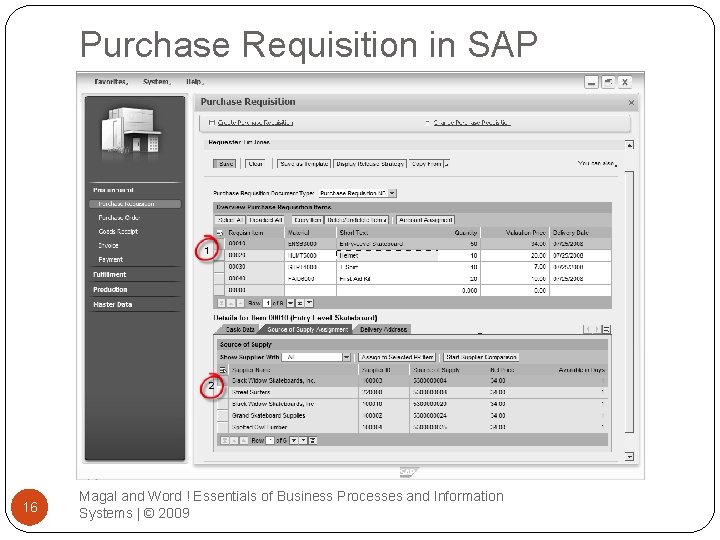Image resolution: width=720 pixels, height=540 pixels.
Task: Click the scroll down arrow on the right
Action: 630,456
